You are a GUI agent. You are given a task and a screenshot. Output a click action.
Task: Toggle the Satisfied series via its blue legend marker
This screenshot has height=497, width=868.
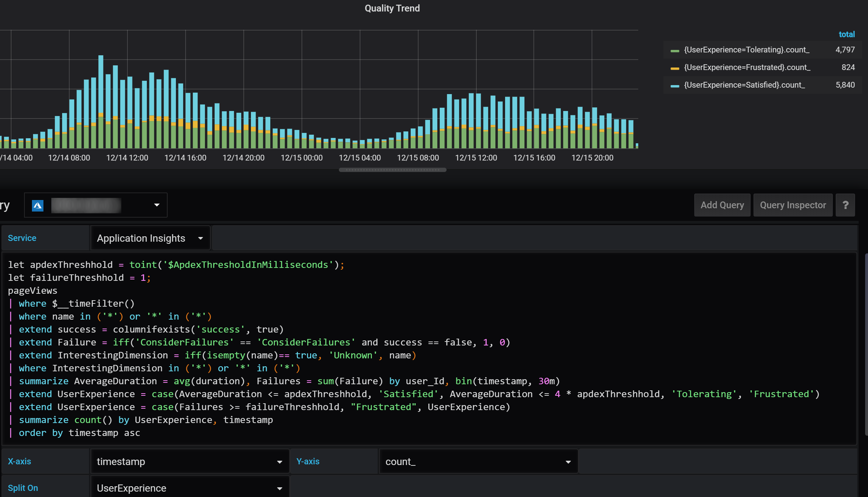(675, 85)
